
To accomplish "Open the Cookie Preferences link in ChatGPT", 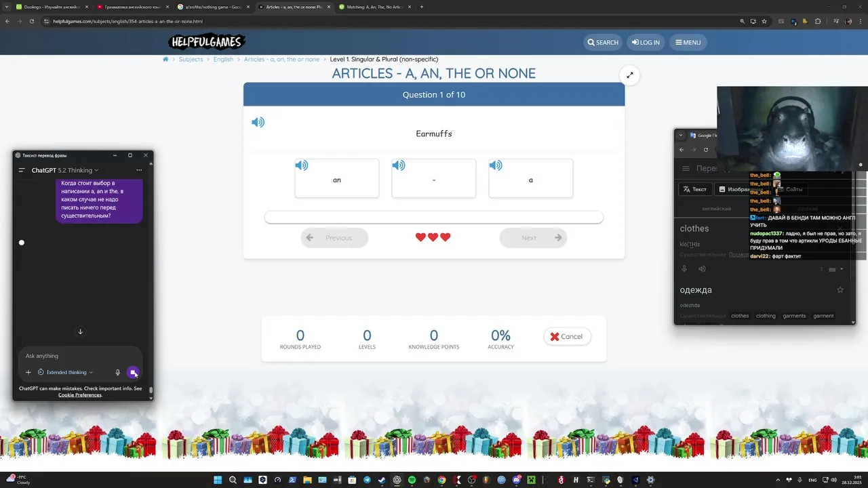I will (80, 394).
